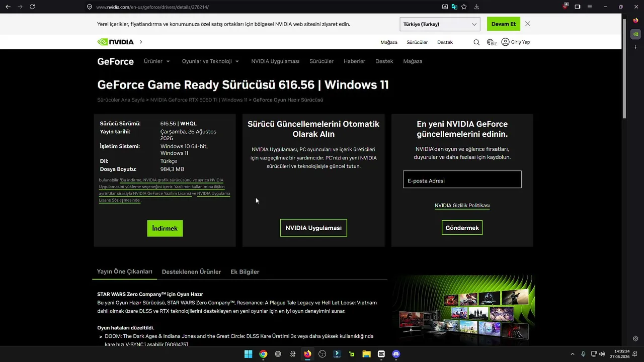The height and width of the screenshot is (362, 644).
Task: Reload the page with the refresh icon
Action: pos(32,7)
